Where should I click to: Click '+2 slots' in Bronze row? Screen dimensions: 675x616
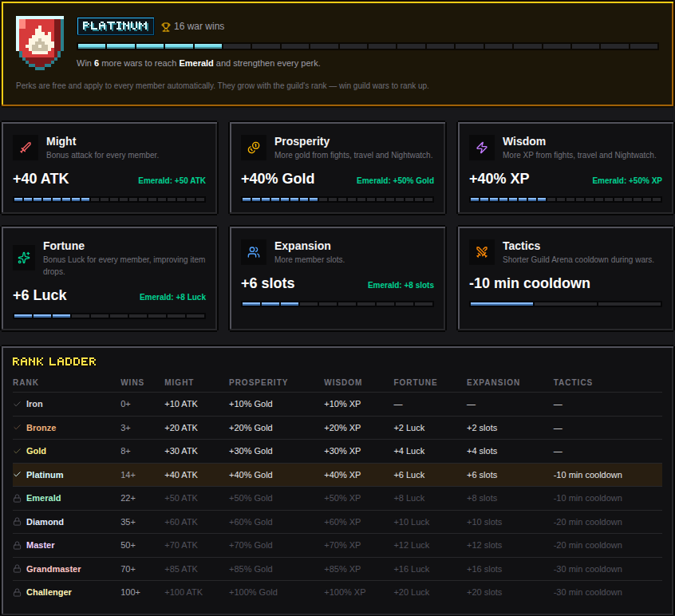tap(482, 428)
